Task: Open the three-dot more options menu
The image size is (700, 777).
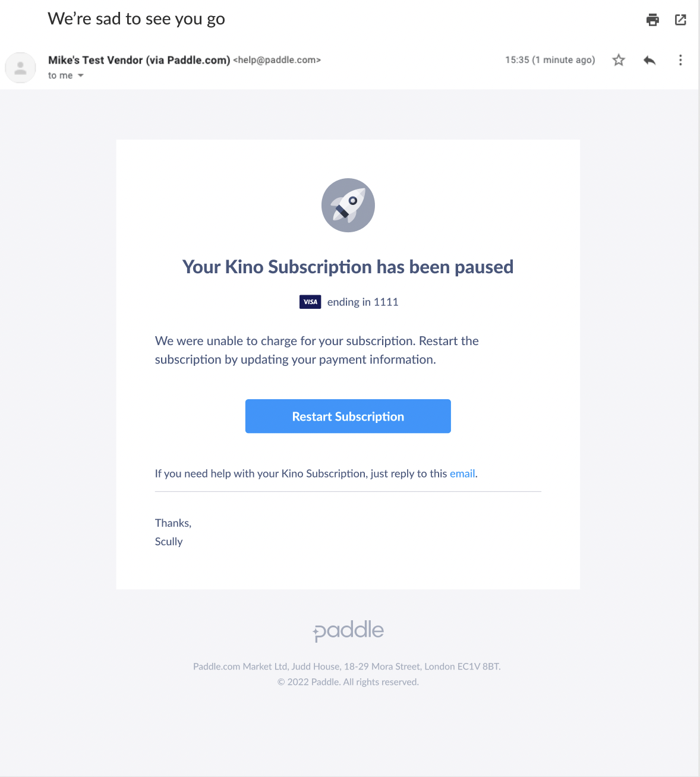Action: [680, 60]
